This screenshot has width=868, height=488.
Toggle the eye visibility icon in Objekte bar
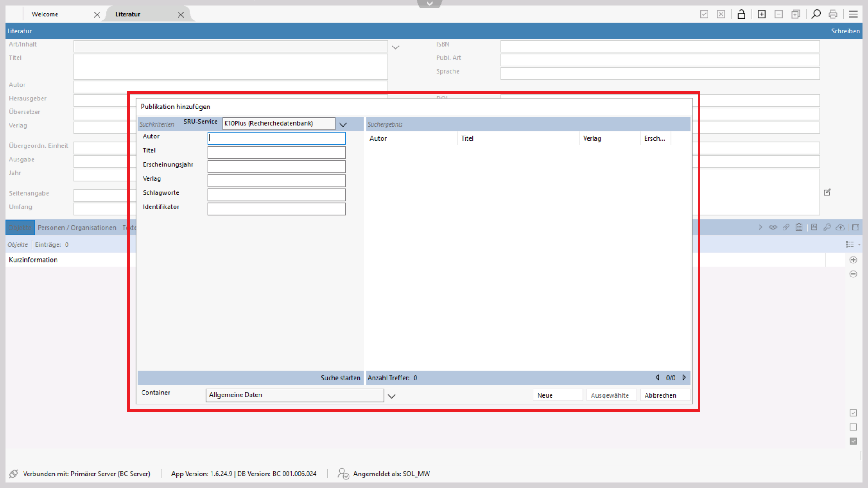pos(773,227)
